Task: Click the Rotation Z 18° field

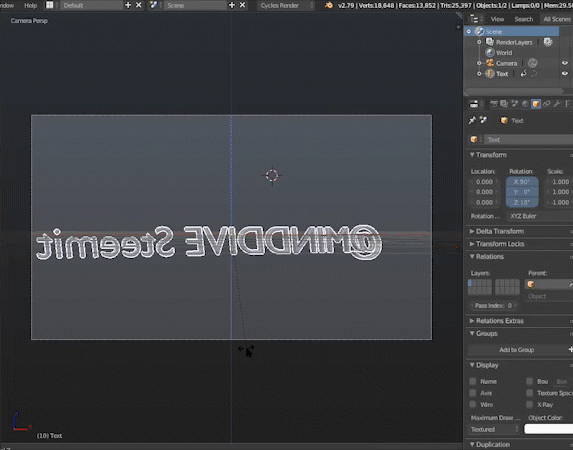Action: point(522,202)
